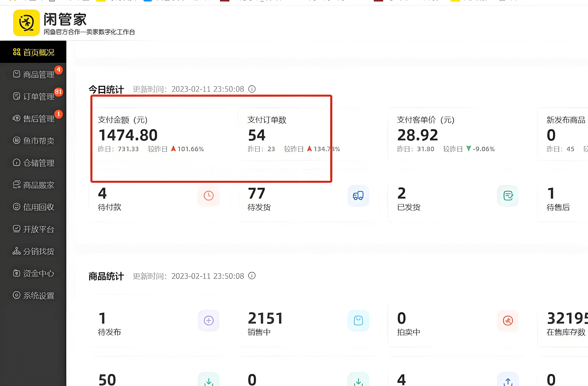The height and width of the screenshot is (386, 588).
Task: Click the plus-circle icon on the 待发布 card
Action: point(209,321)
